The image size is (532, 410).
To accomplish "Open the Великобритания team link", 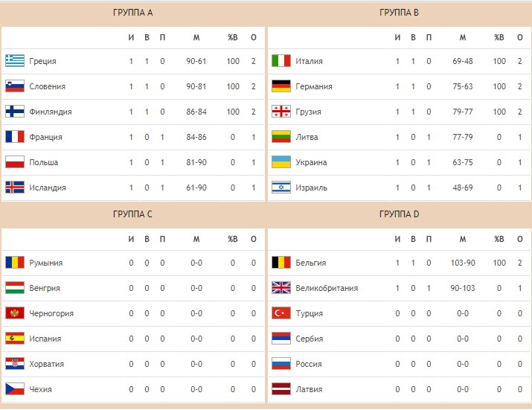I will pos(327,288).
